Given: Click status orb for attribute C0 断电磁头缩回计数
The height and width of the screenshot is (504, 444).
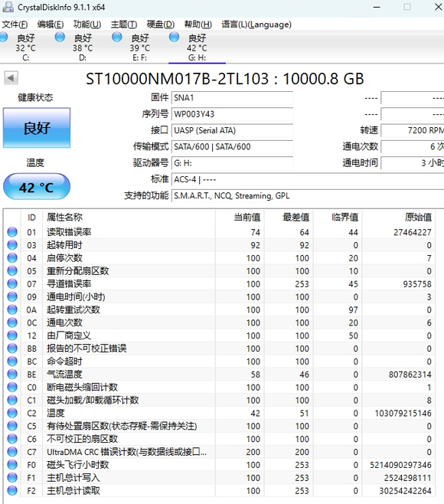Looking at the screenshot, I should pos(12,388).
